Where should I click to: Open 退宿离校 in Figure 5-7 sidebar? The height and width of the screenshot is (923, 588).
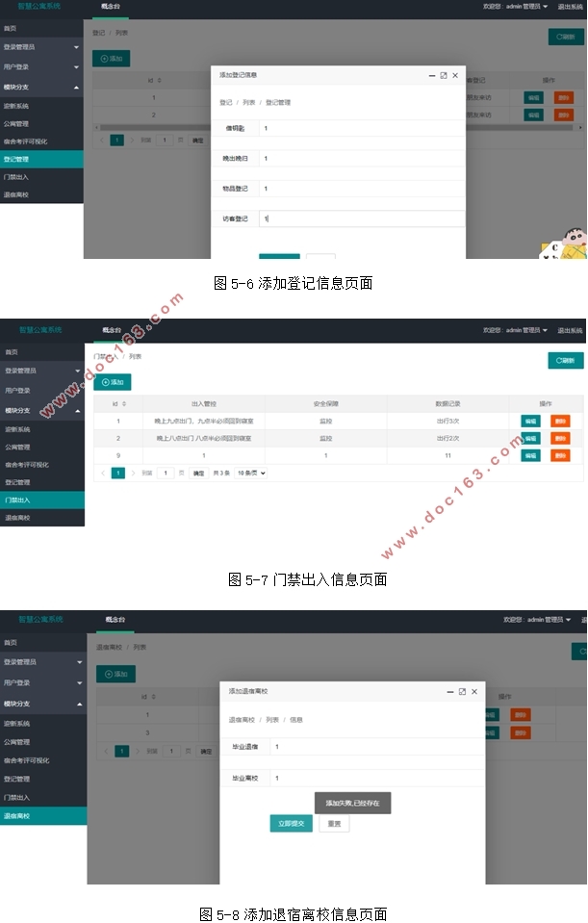point(42,518)
